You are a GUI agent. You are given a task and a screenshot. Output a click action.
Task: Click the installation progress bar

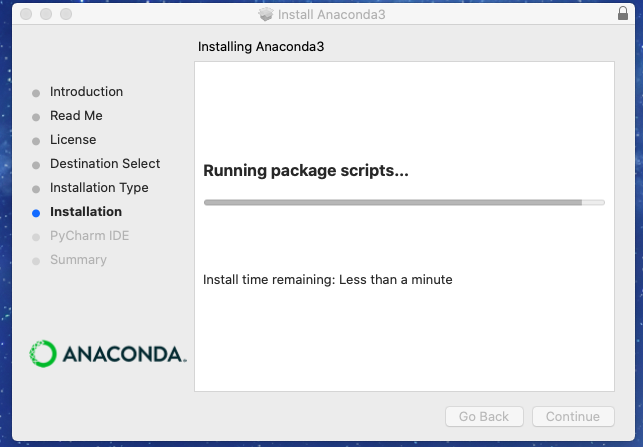[x=404, y=202]
